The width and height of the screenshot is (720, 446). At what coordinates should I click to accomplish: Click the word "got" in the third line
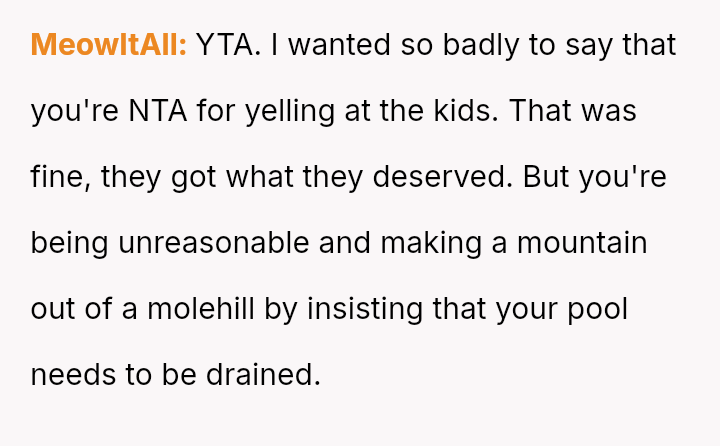pyautogui.click(x=192, y=177)
